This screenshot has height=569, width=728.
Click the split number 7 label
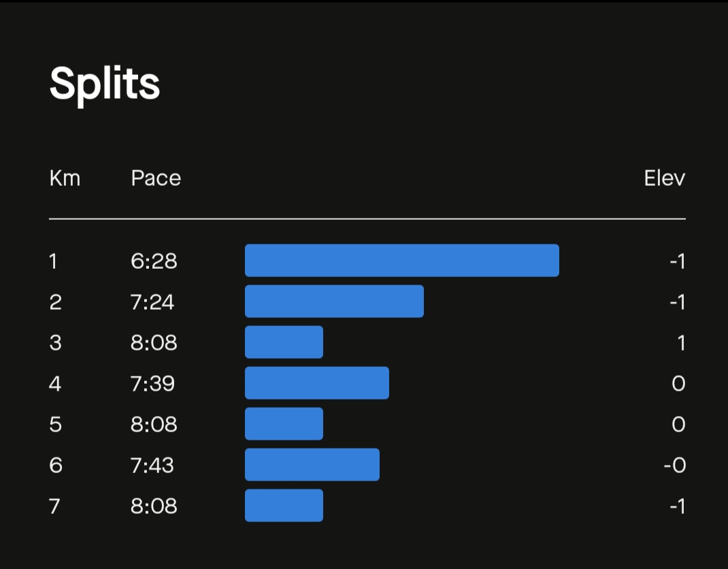coord(54,506)
